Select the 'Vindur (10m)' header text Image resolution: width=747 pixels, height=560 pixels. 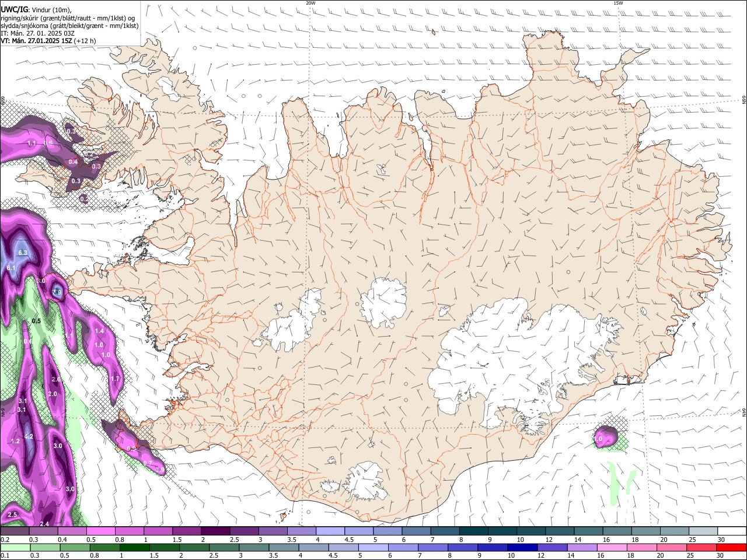tap(50, 10)
